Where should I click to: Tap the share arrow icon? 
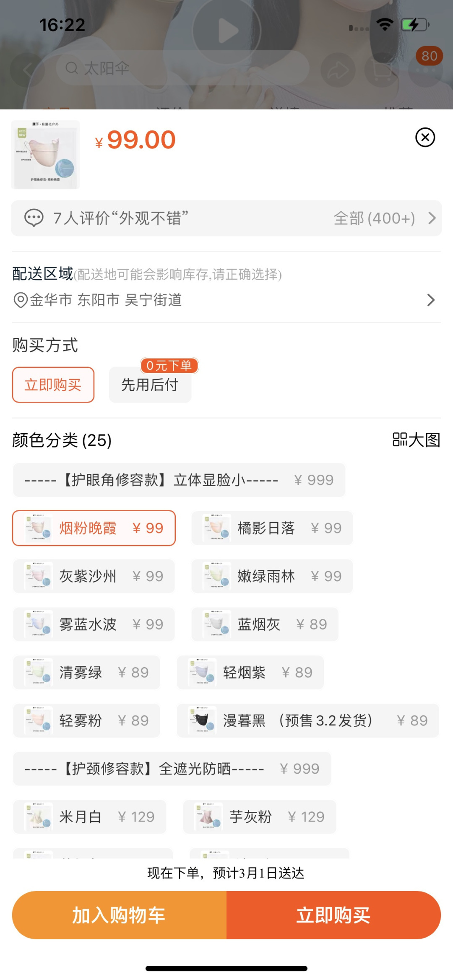pyautogui.click(x=338, y=70)
